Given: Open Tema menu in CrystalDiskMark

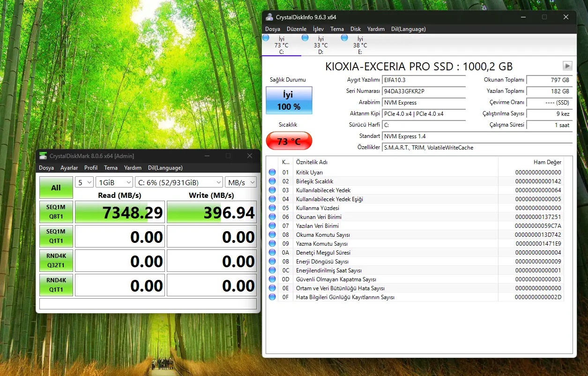Looking at the screenshot, I should click(x=111, y=167).
